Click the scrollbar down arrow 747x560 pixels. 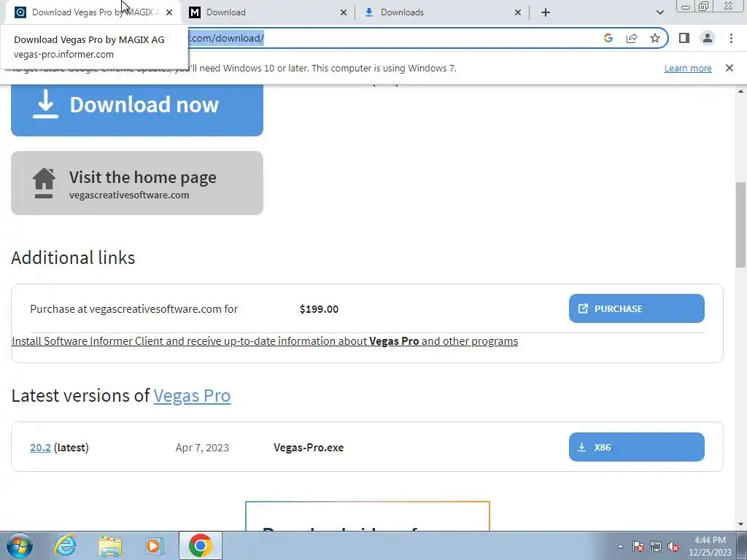pos(741,524)
